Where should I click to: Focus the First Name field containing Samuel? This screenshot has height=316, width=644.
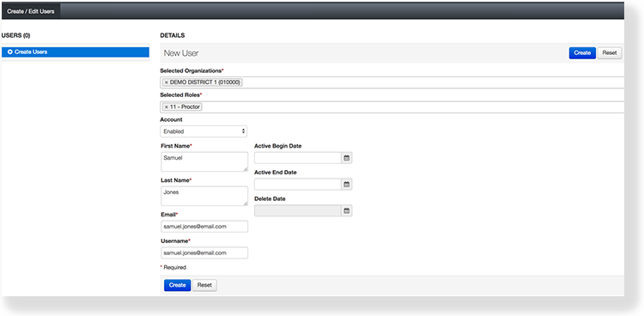click(204, 161)
